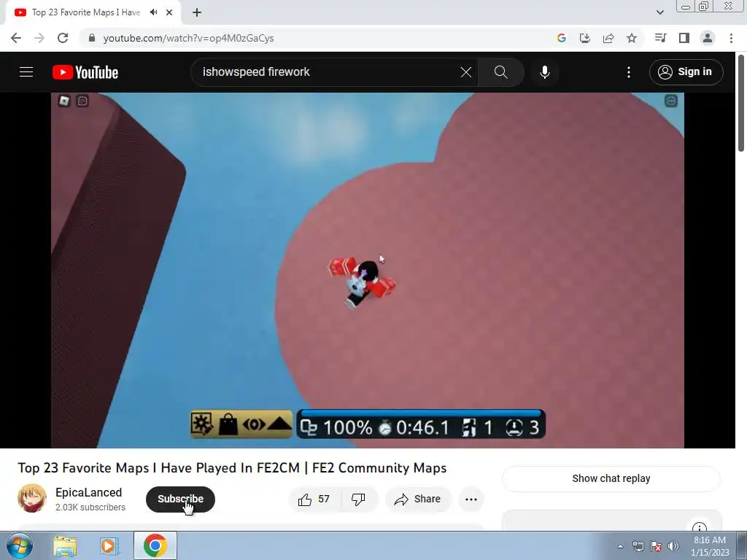Close the YouTube tab

169,12
